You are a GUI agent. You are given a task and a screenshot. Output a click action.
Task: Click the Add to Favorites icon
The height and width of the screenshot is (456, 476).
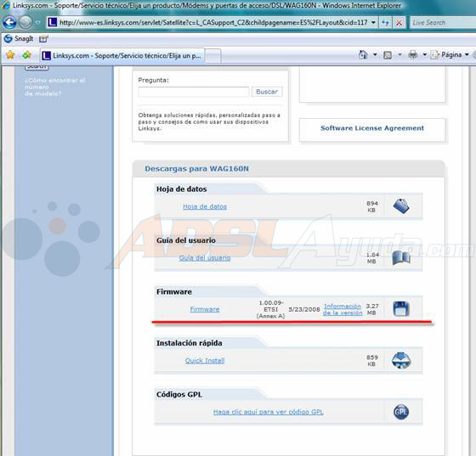pos(26,55)
